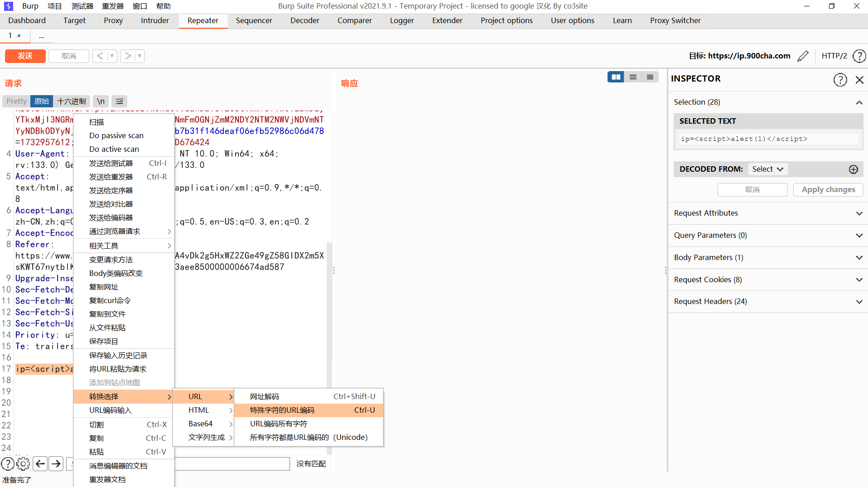Go to previous request with back arrow
Image resolution: width=868 pixels, height=487 pixels.
pos(100,56)
